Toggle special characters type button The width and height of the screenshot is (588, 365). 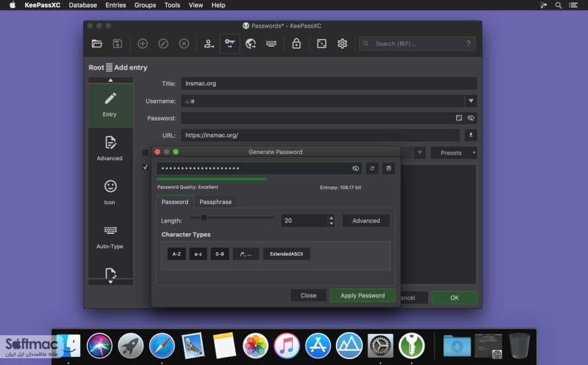[246, 254]
